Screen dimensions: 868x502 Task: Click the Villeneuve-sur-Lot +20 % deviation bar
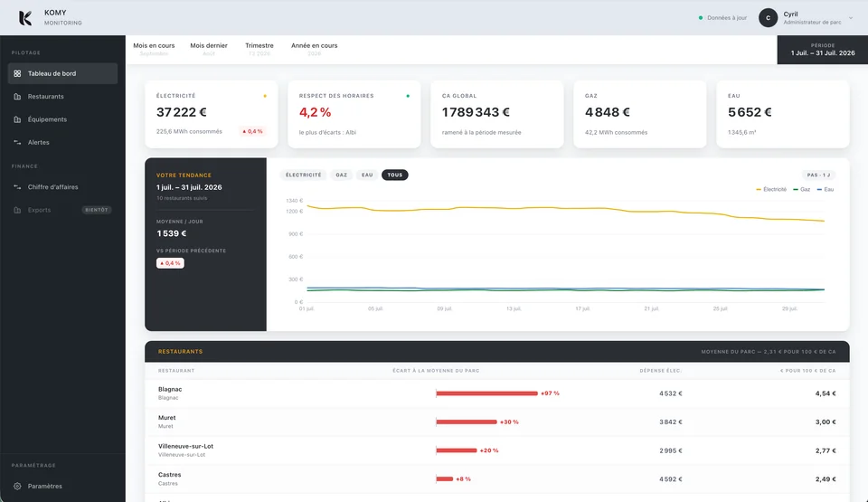[x=456, y=450]
